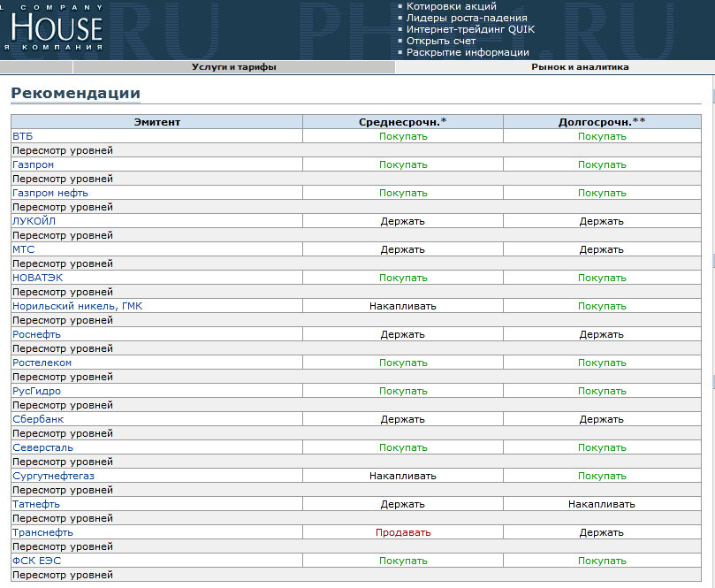
Task: Open the ВТБ issuer link
Action: [x=22, y=136]
